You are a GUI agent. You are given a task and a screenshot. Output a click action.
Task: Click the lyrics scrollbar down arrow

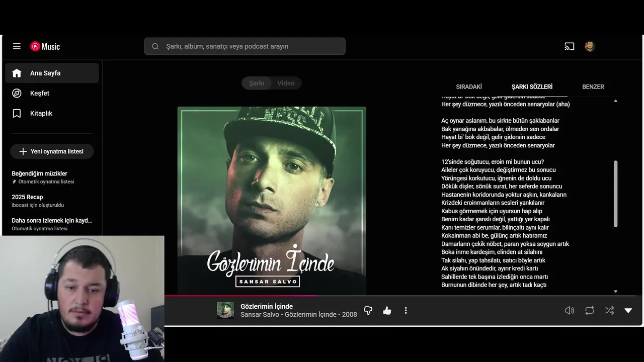[615, 292]
